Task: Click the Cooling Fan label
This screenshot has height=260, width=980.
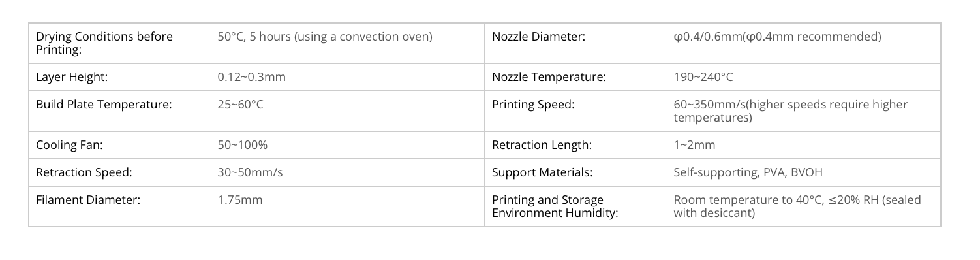Action: click(x=69, y=145)
